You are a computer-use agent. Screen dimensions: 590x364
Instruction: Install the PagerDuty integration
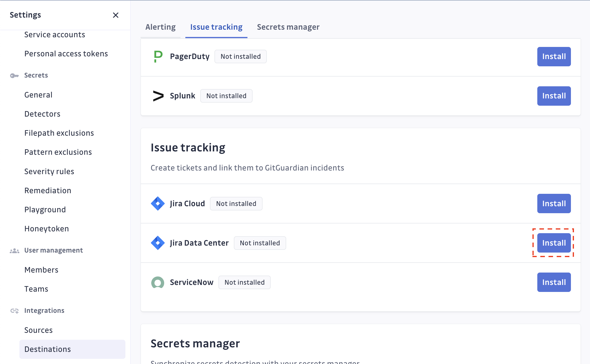(x=554, y=57)
